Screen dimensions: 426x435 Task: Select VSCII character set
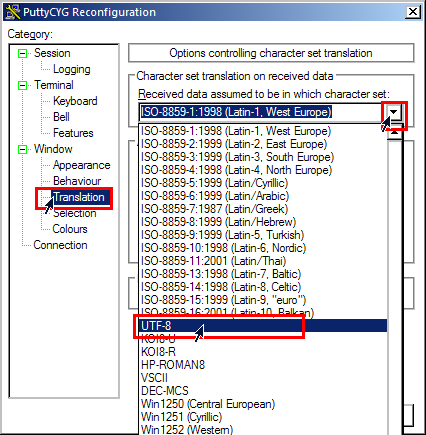(263, 378)
